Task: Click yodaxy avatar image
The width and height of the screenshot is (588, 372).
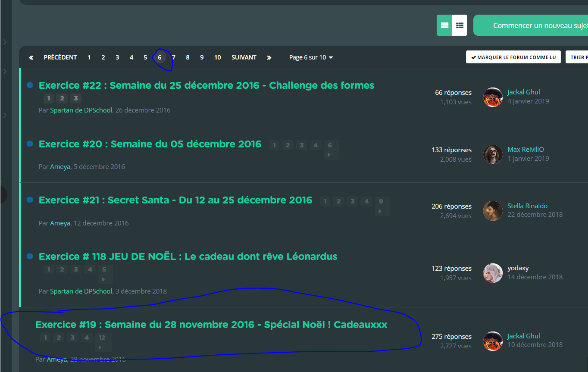Action: click(493, 273)
